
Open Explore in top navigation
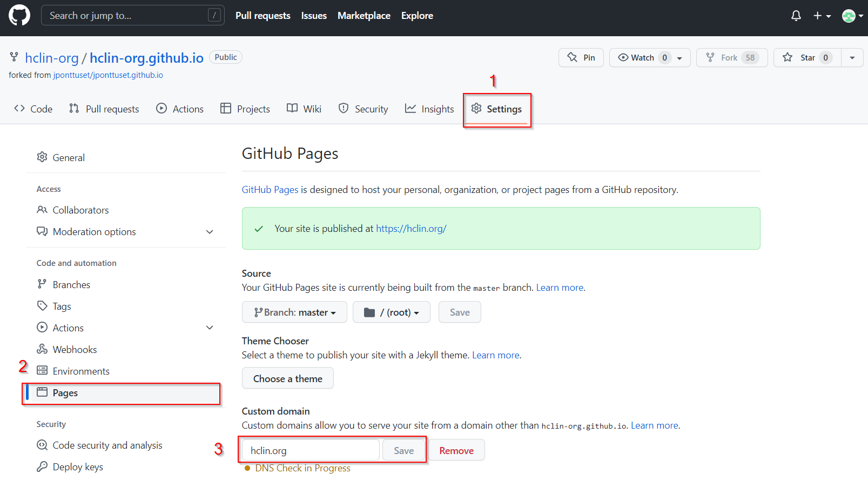pyautogui.click(x=417, y=16)
